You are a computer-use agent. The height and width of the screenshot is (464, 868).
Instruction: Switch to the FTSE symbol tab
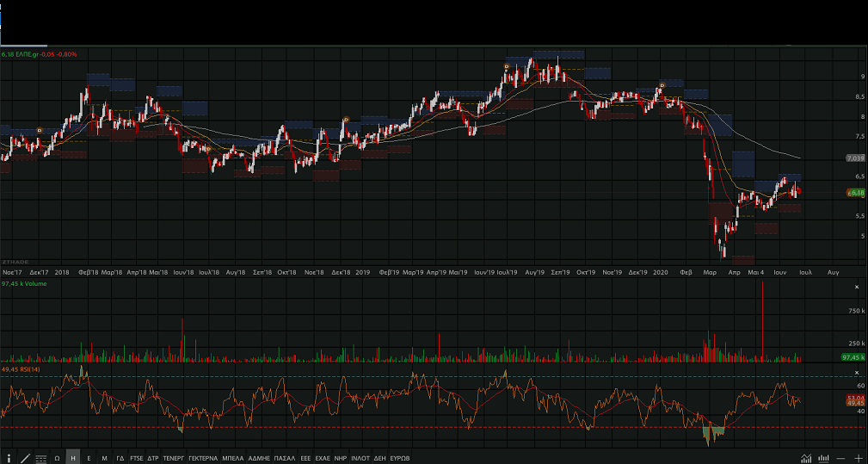(x=137, y=458)
